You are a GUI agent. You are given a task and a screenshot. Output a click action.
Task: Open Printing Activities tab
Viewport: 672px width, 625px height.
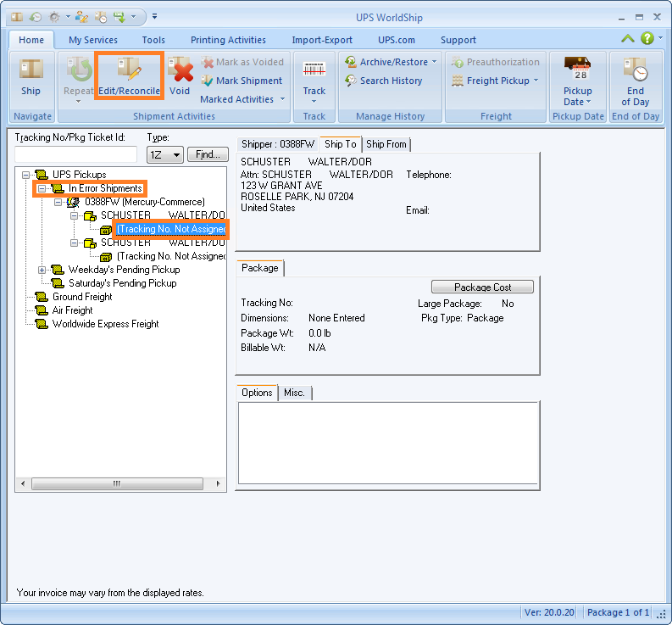(x=228, y=40)
